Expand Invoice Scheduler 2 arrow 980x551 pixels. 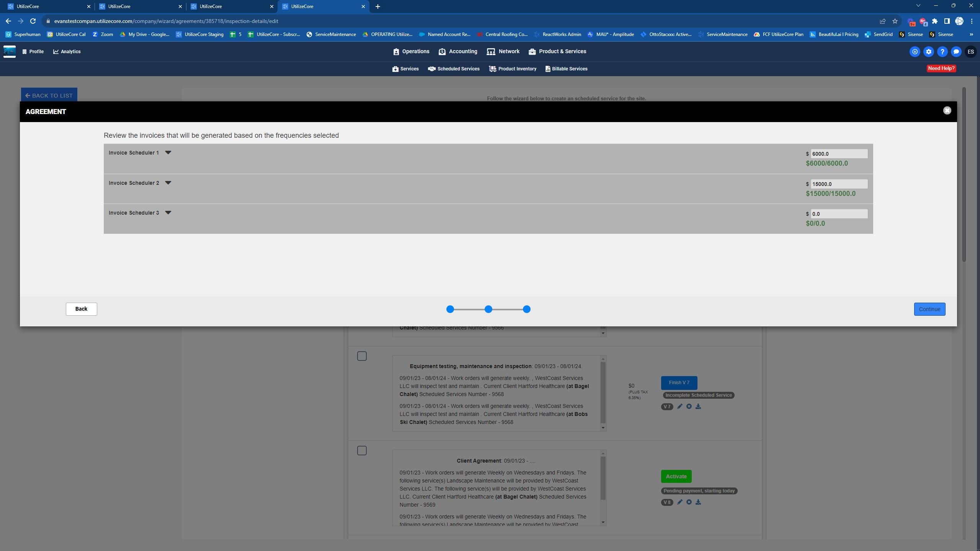(168, 183)
